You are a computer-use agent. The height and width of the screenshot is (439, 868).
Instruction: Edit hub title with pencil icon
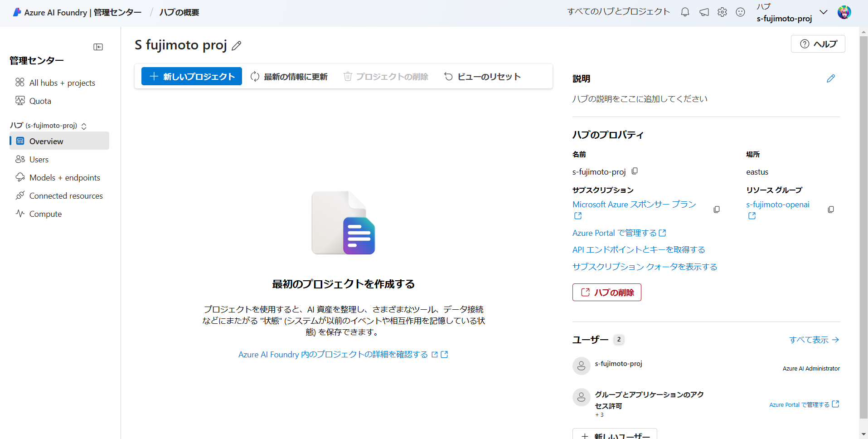coord(237,46)
